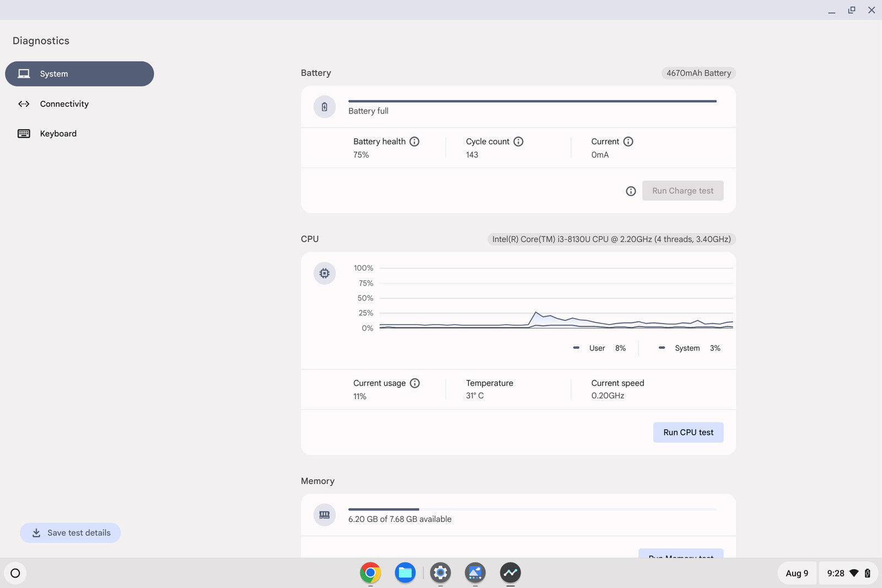
Task: Click the memory icon in Memory card
Action: (x=325, y=515)
